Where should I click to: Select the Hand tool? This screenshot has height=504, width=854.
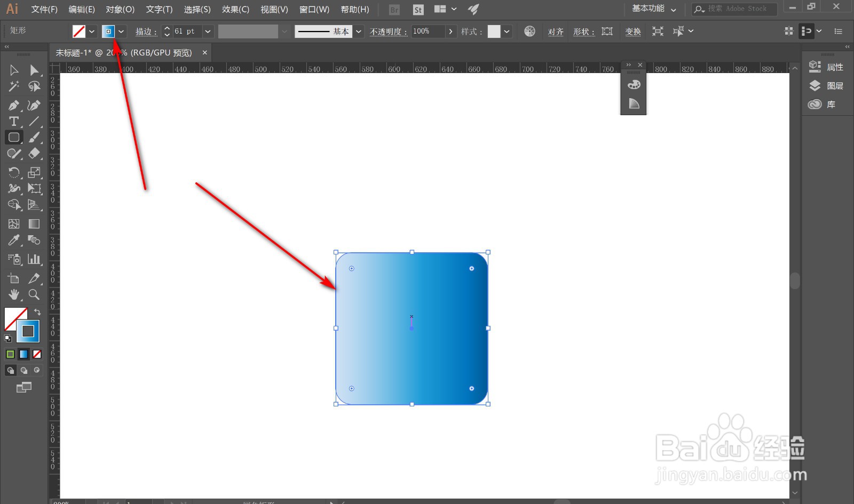[14, 294]
